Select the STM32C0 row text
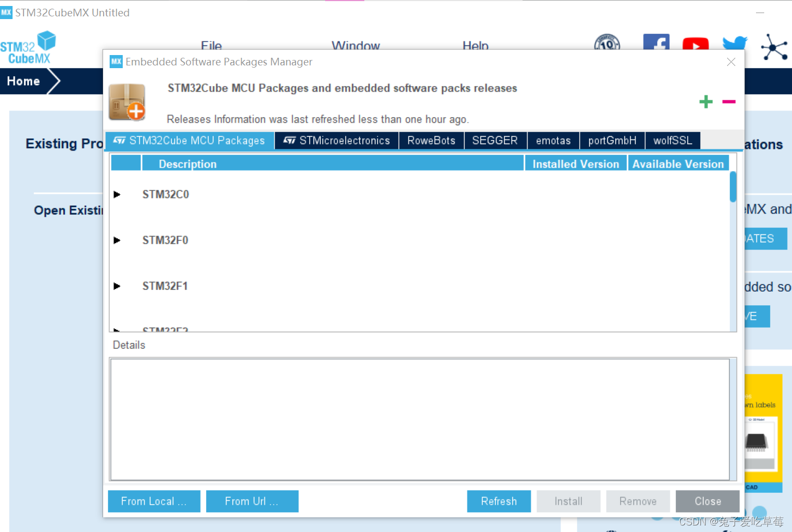Image resolution: width=792 pixels, height=532 pixels. [166, 195]
